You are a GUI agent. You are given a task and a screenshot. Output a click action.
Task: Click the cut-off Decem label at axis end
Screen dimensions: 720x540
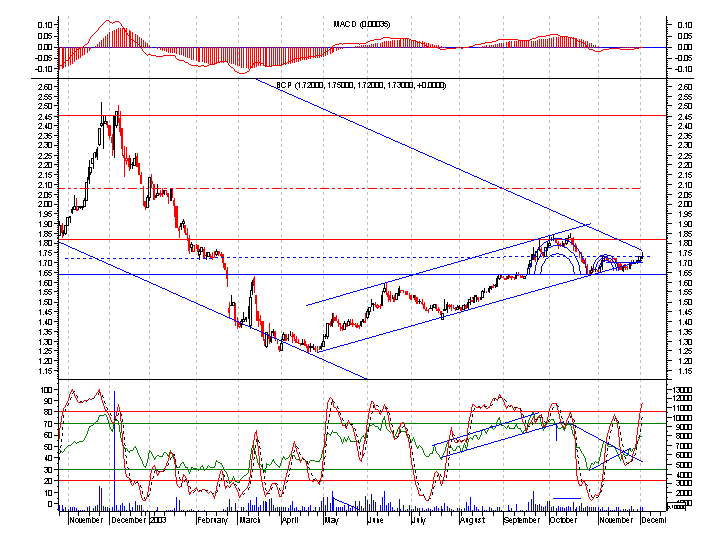coord(654,520)
